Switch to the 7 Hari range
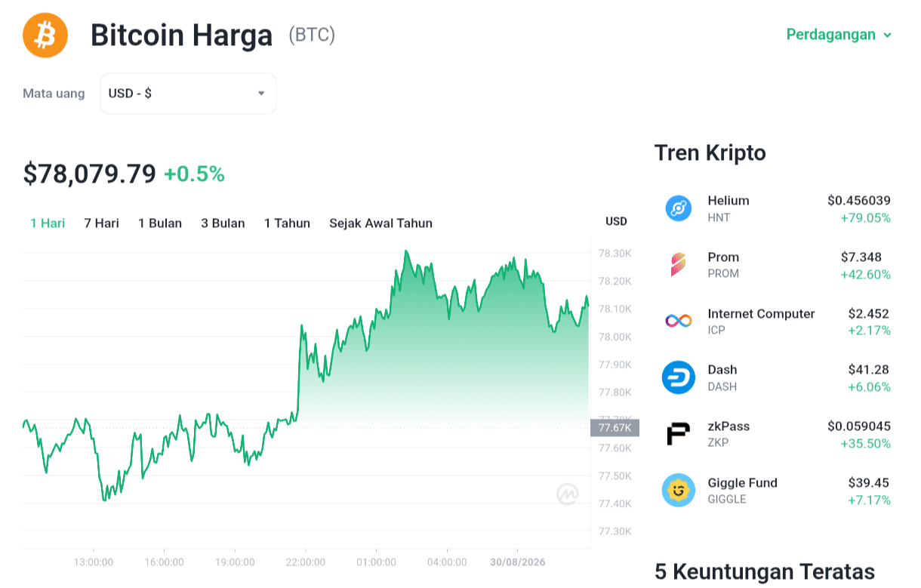Viewport: 921px width, 588px height. pyautogui.click(x=101, y=223)
